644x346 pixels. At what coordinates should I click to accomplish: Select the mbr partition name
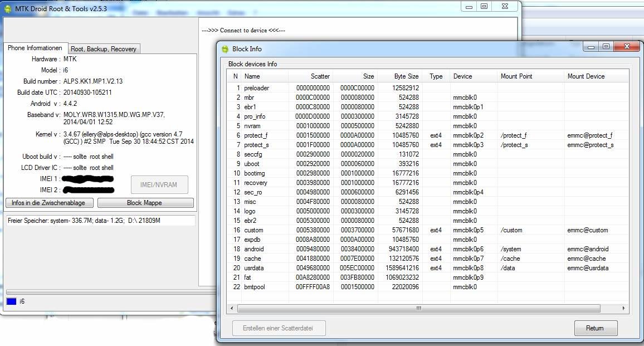pyautogui.click(x=249, y=98)
